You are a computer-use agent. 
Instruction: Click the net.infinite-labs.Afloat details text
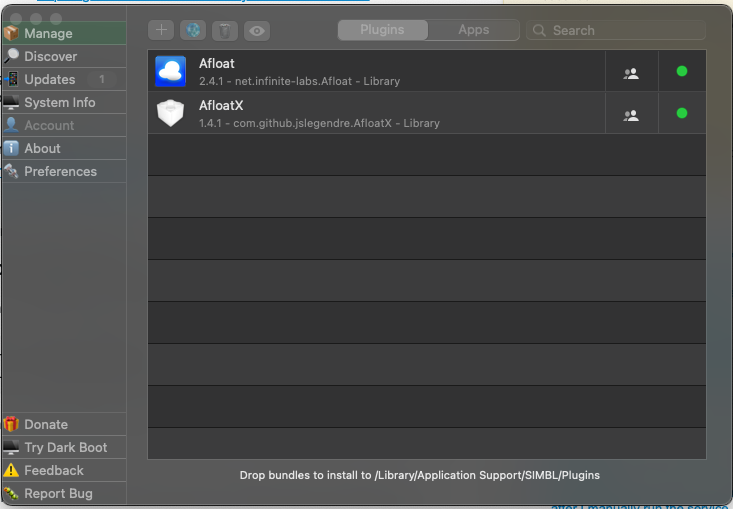(300, 81)
